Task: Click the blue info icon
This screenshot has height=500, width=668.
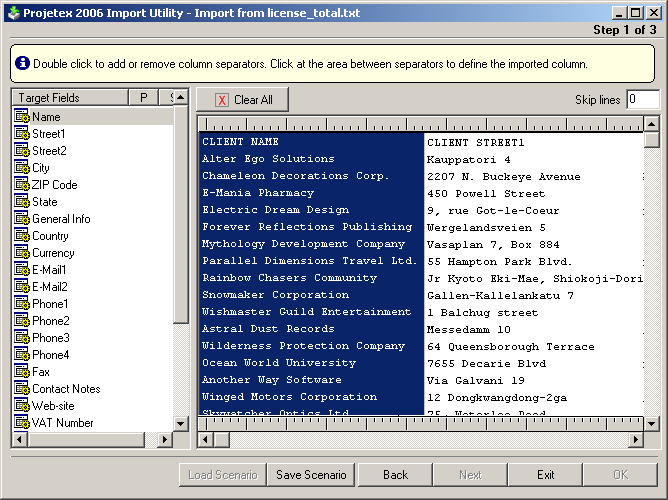Action: [22, 63]
